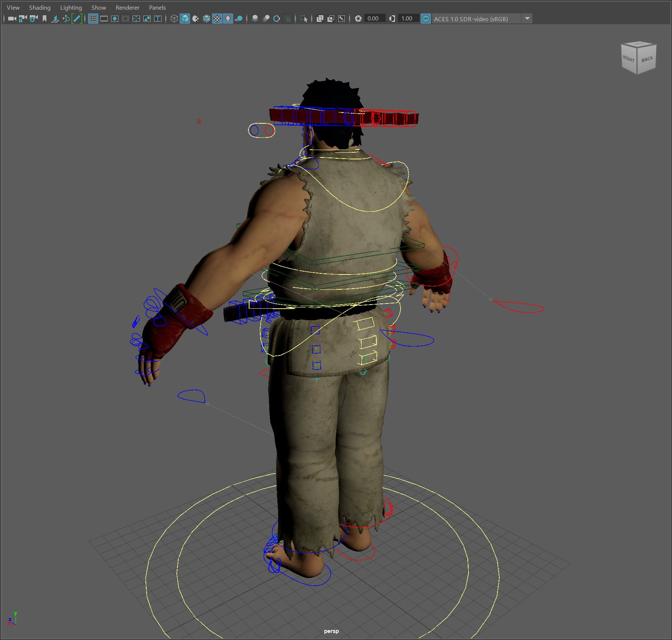Click the Gamma value field 1.00

pyautogui.click(x=408, y=19)
